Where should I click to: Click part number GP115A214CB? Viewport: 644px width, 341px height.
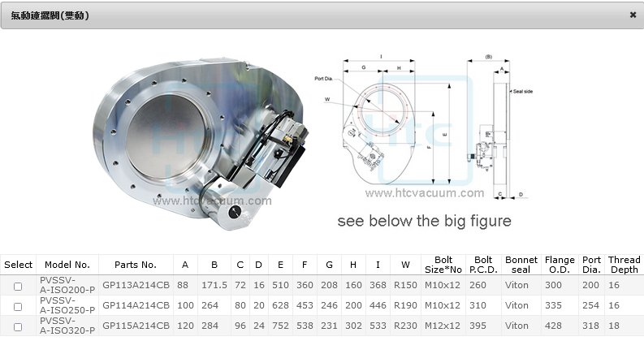pos(136,327)
